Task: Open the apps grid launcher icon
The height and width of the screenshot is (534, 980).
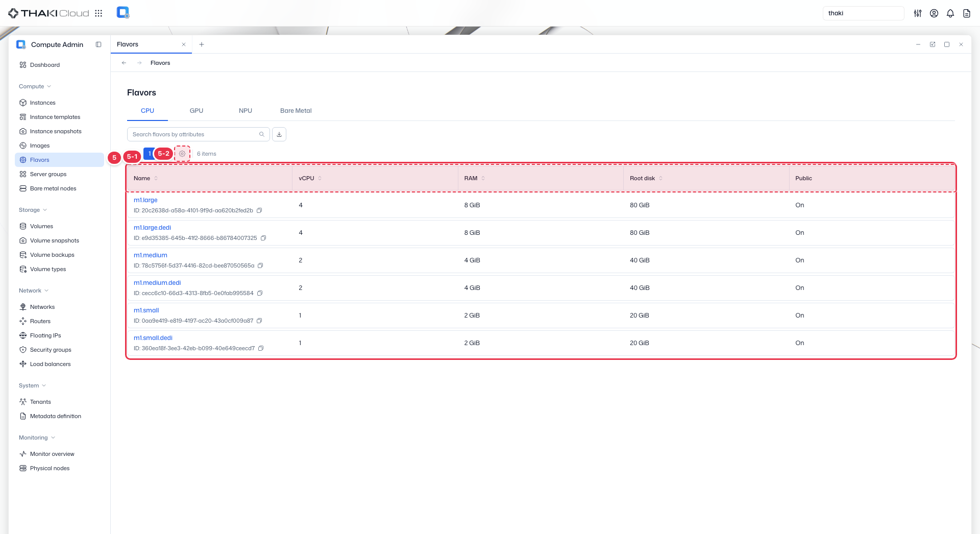Action: [x=99, y=13]
